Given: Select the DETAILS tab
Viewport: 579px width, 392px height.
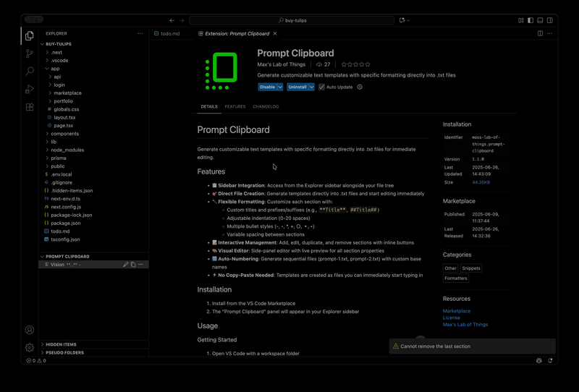Looking at the screenshot, I should [209, 106].
